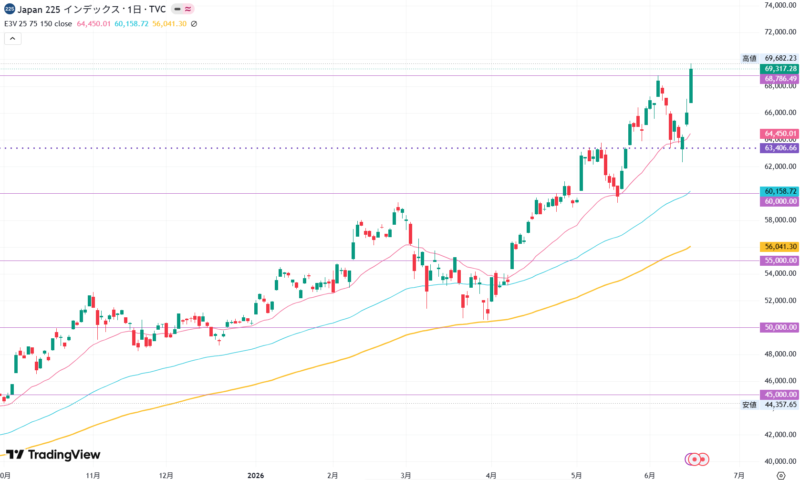Click the 11月 time axis label
800x480 pixels.
pyautogui.click(x=93, y=475)
